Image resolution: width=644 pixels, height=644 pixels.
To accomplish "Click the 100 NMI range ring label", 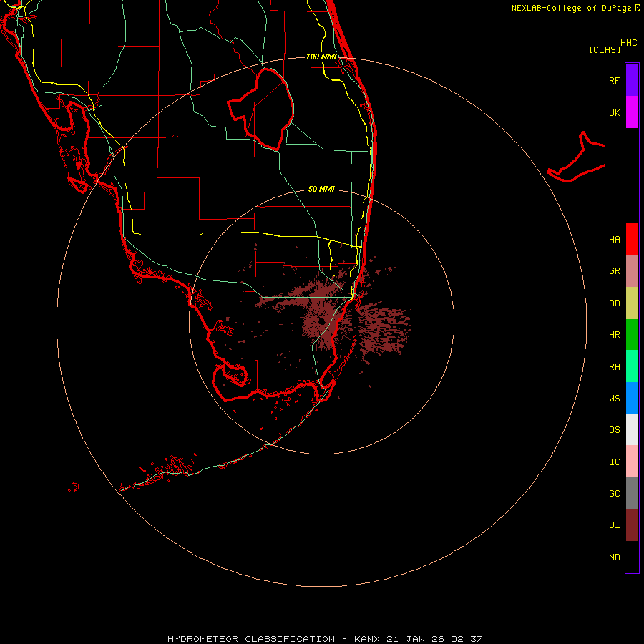I will coord(321,57).
